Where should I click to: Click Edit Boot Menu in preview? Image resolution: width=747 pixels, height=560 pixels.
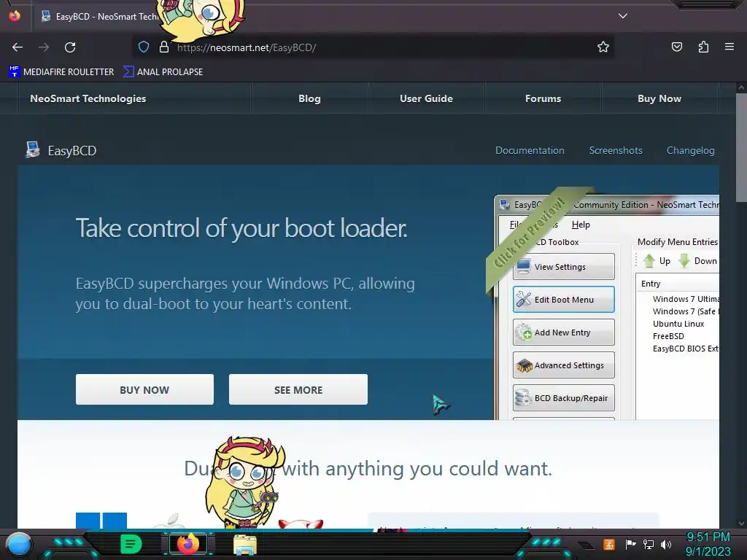click(x=564, y=300)
